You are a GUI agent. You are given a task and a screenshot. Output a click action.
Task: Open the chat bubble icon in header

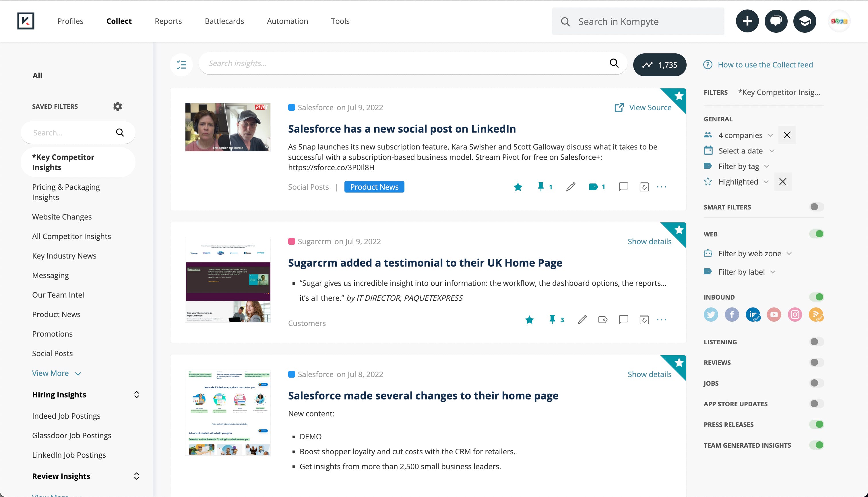(776, 21)
